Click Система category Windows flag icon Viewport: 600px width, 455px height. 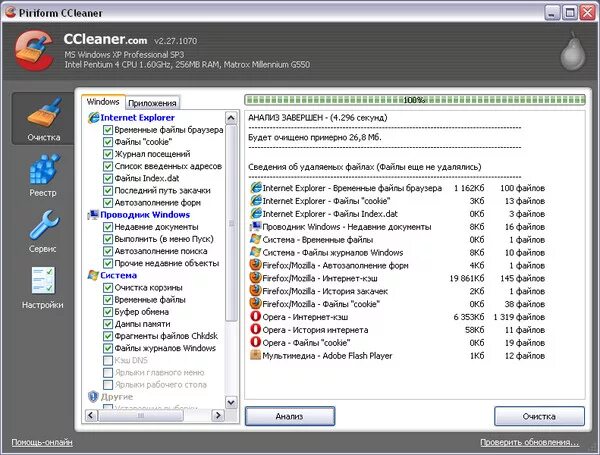pyautogui.click(x=93, y=275)
